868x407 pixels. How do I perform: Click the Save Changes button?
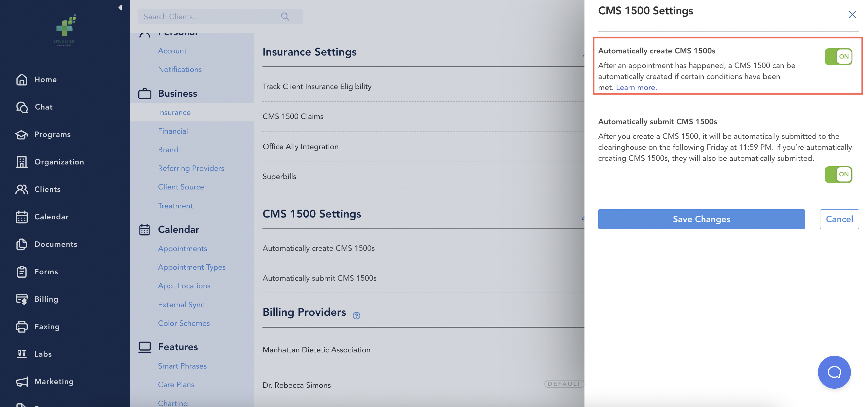701,219
